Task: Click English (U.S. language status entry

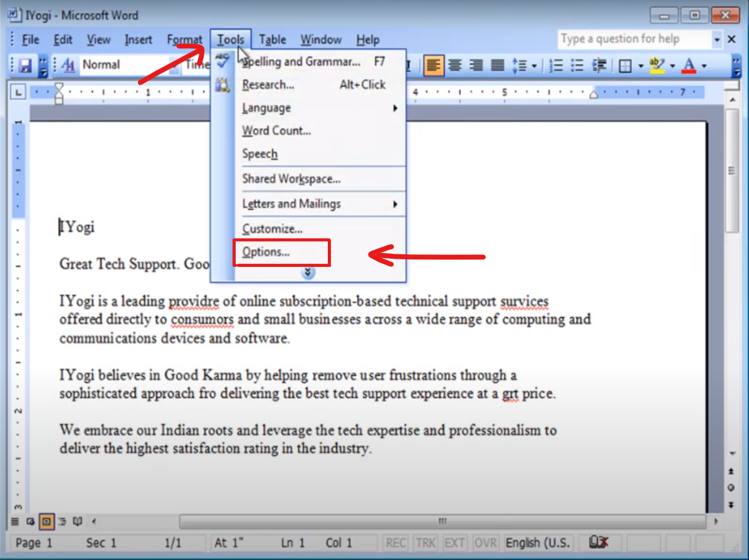Action: (538, 543)
